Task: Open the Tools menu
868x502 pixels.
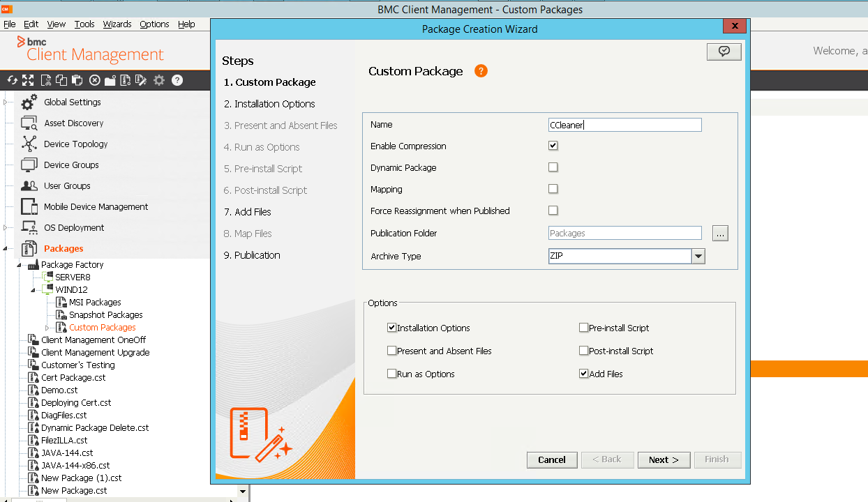Action: [x=84, y=24]
